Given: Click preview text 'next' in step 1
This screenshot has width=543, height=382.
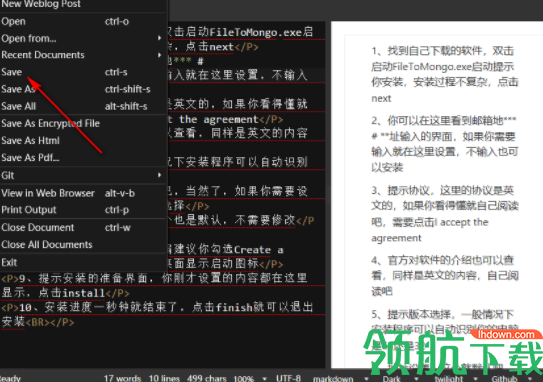Looking at the screenshot, I should tap(381, 98).
